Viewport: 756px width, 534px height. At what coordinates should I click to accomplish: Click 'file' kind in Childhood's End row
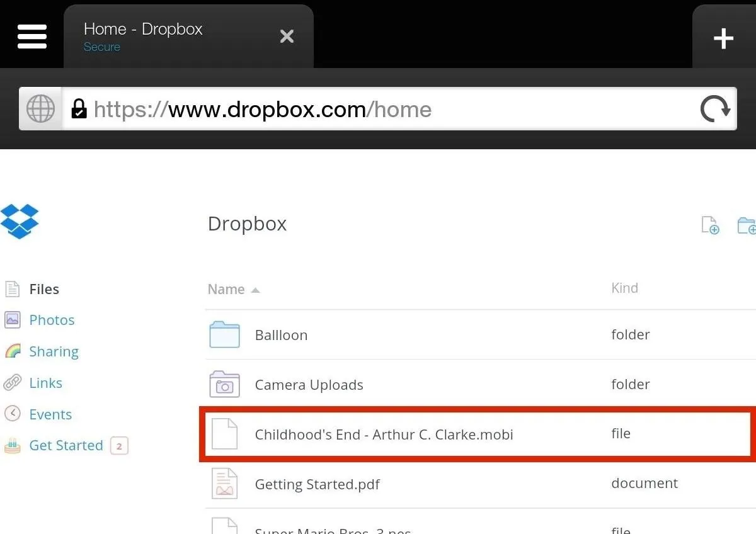click(621, 433)
